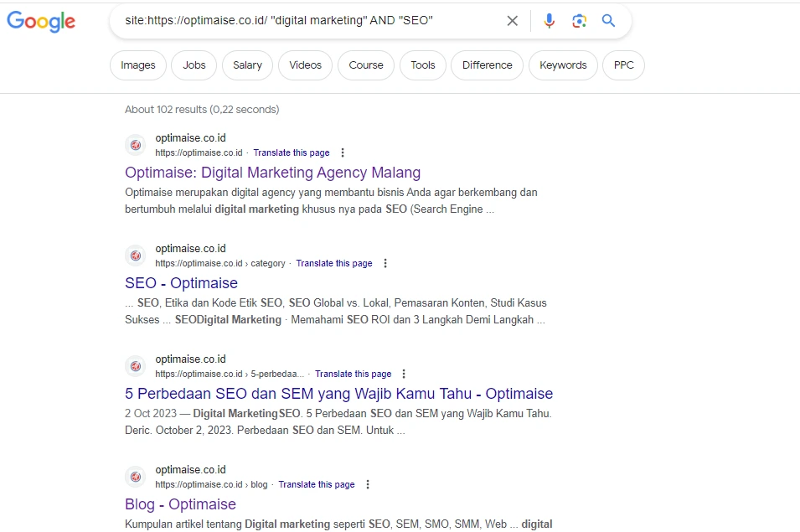Select the Videos filter chip
This screenshot has height=532, width=800.
point(305,65)
